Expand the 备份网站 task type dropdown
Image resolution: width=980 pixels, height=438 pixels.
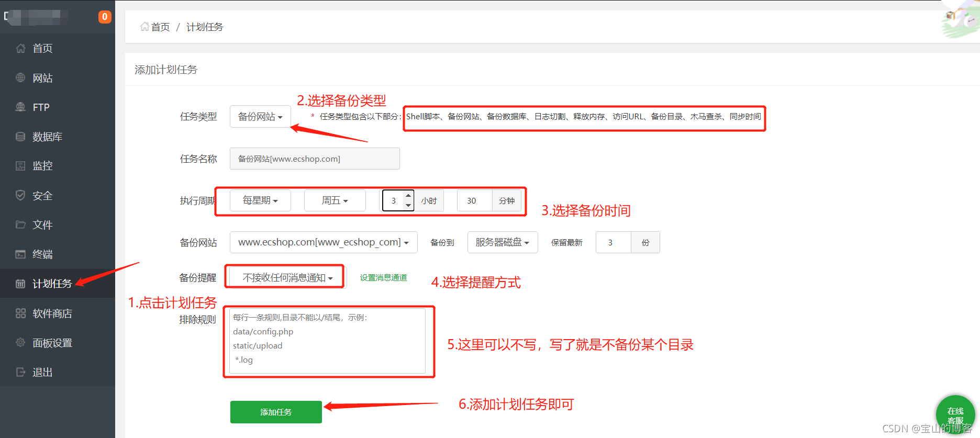pos(260,117)
